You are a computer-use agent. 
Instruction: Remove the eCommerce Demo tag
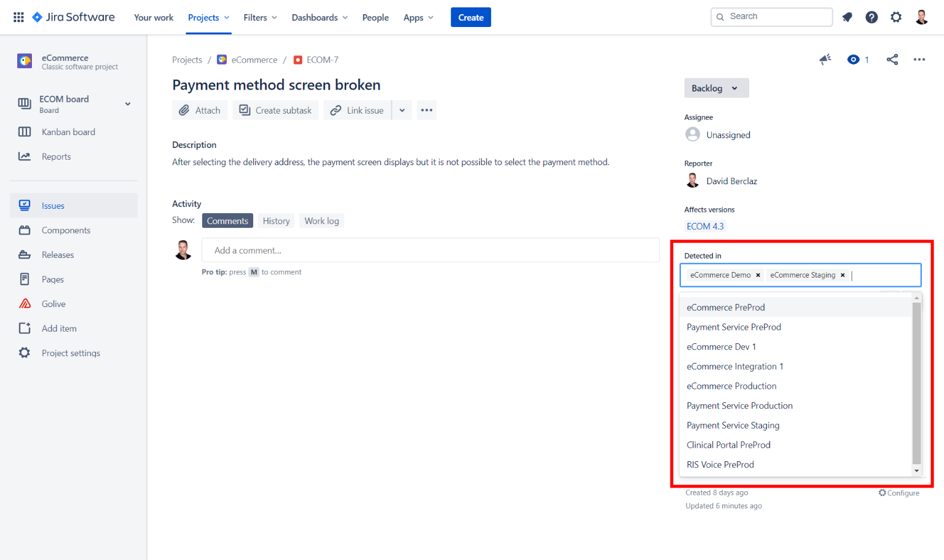(x=758, y=275)
